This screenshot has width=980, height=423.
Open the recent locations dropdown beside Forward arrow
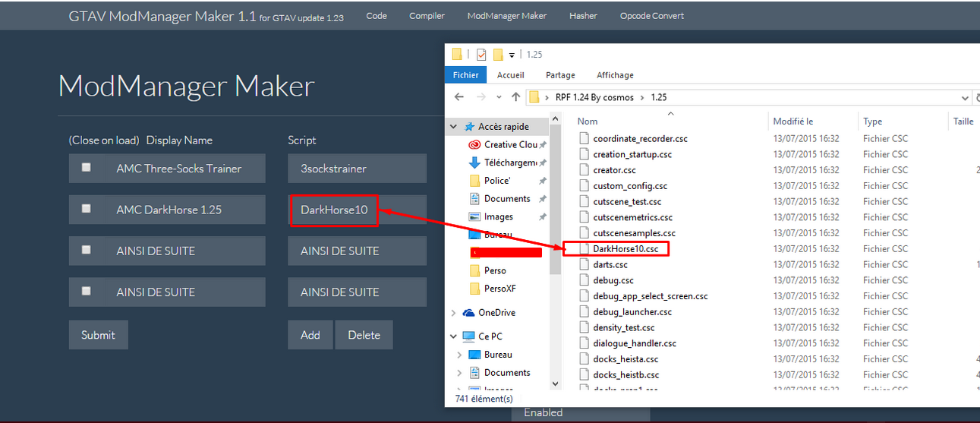[499, 97]
